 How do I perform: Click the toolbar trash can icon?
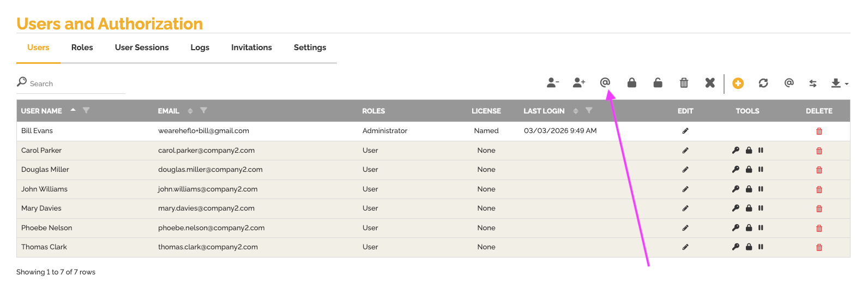pos(684,83)
